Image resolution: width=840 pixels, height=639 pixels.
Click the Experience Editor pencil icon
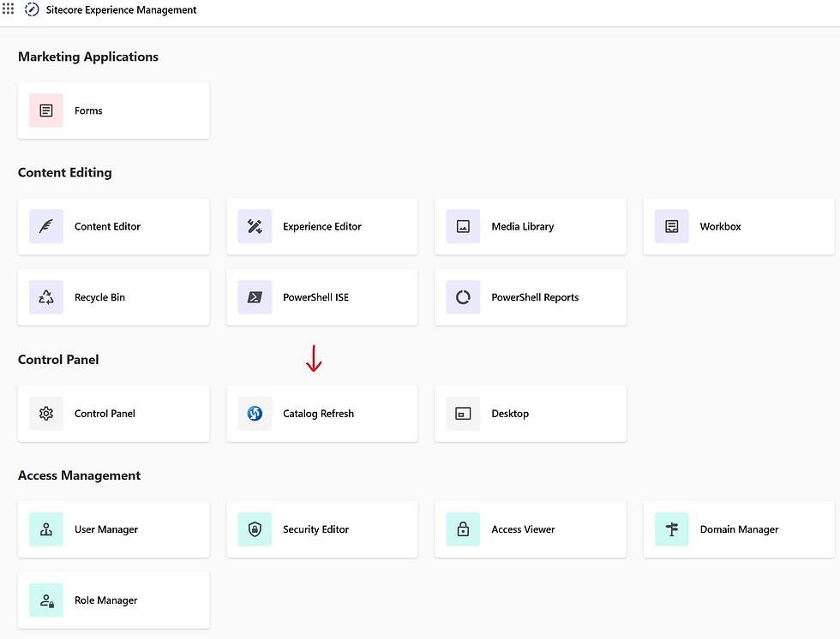(x=255, y=226)
